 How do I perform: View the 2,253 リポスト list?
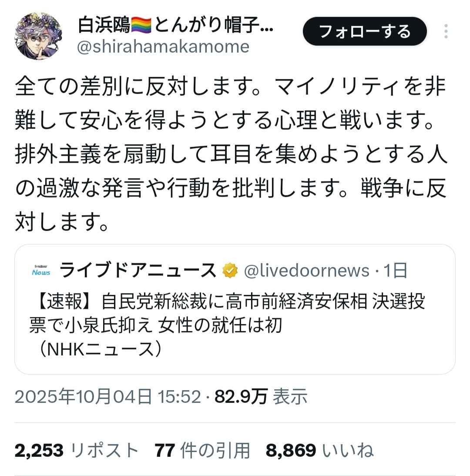tap(77, 450)
